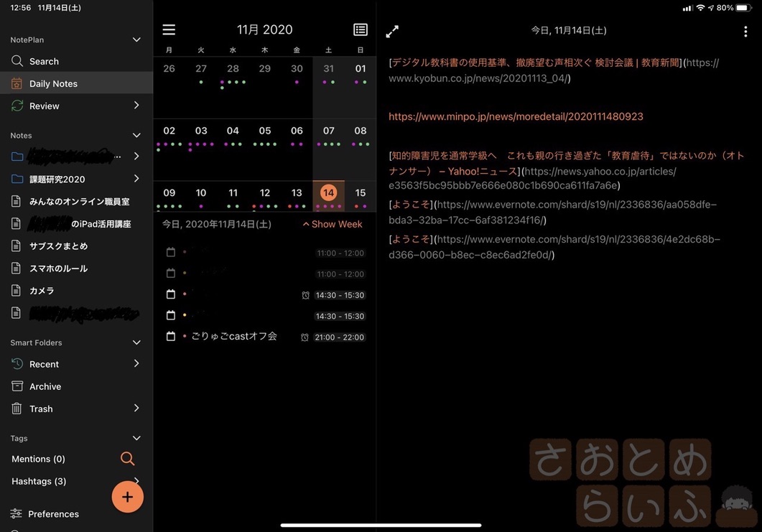The image size is (762, 532).
Task: Select Daily Notes in the sidebar
Action: [76, 83]
